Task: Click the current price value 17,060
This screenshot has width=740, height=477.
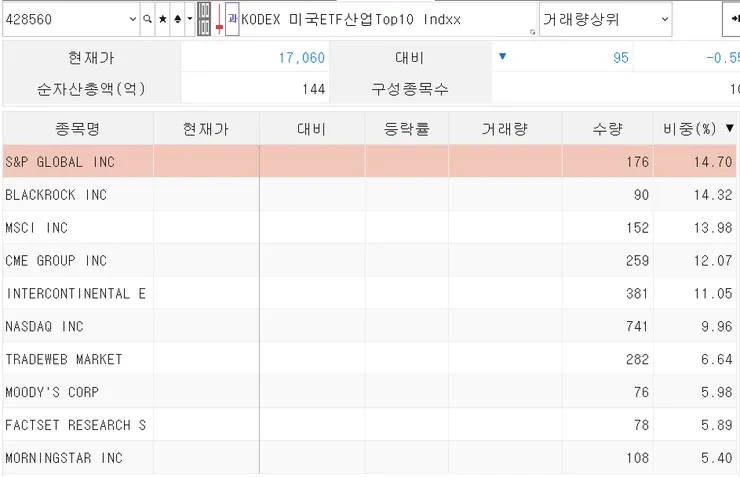Action: pyautogui.click(x=302, y=58)
